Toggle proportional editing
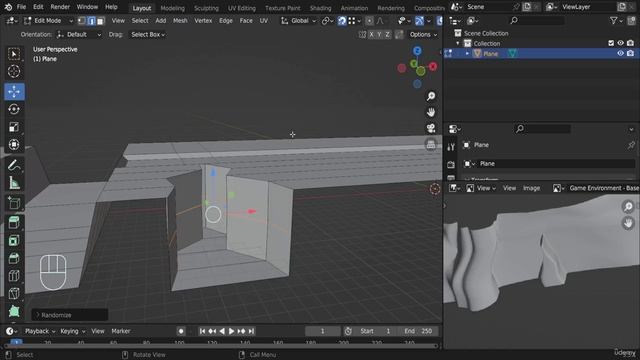Screen dimensions: 640x360 369,20
